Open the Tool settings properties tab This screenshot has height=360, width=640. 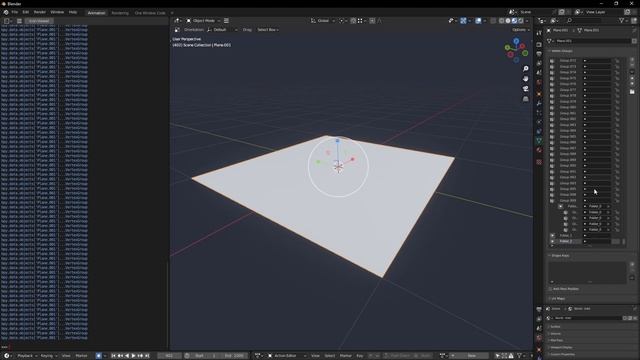click(539, 33)
